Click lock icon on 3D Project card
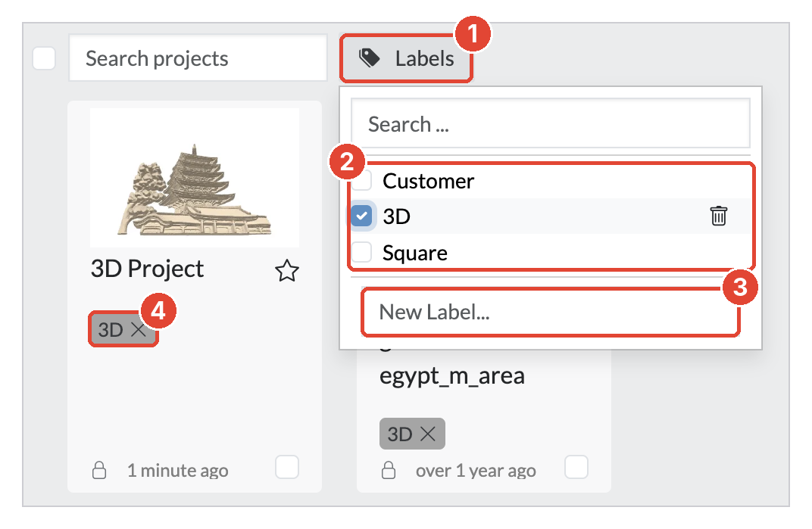Viewport: 812px width, 529px height. [99, 470]
